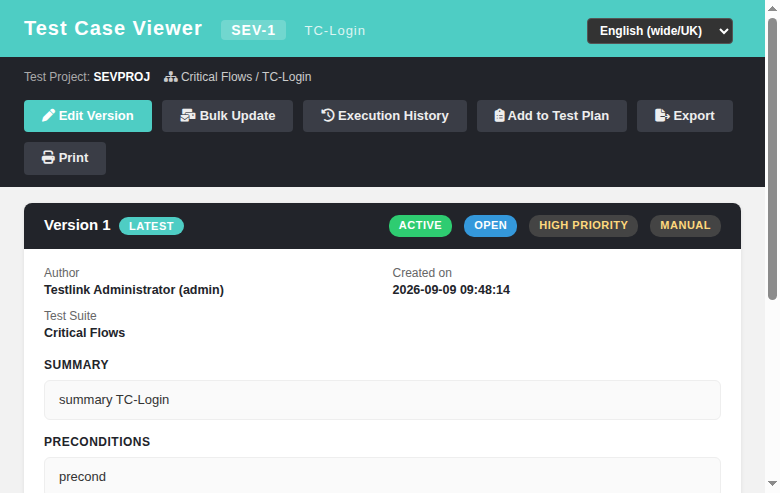The width and height of the screenshot is (780, 493).
Task: Click the scrollbar down arrow
Action: click(772, 484)
